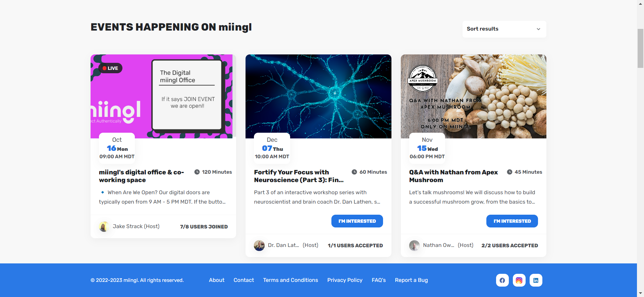Click the page vertical scrollbar thumb
The width and height of the screenshot is (644, 297).
pyautogui.click(x=640, y=48)
